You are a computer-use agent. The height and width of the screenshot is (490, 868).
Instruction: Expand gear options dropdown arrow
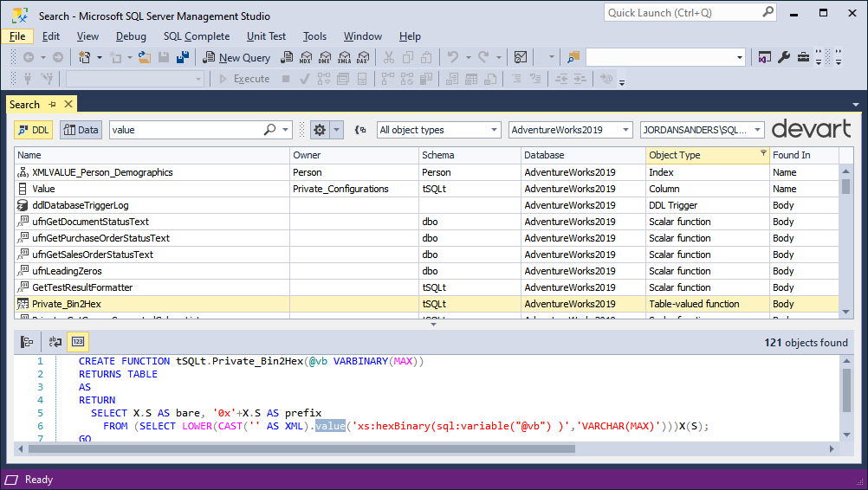[337, 130]
